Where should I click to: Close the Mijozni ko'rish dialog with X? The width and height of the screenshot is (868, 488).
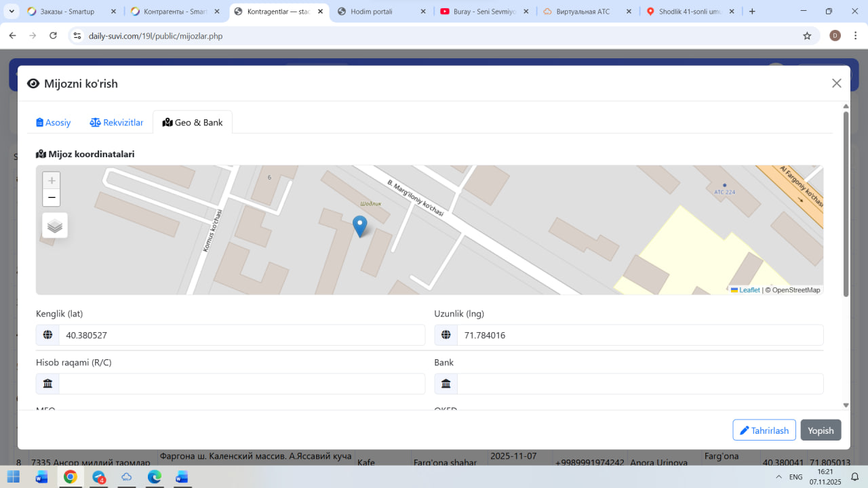[x=836, y=83]
